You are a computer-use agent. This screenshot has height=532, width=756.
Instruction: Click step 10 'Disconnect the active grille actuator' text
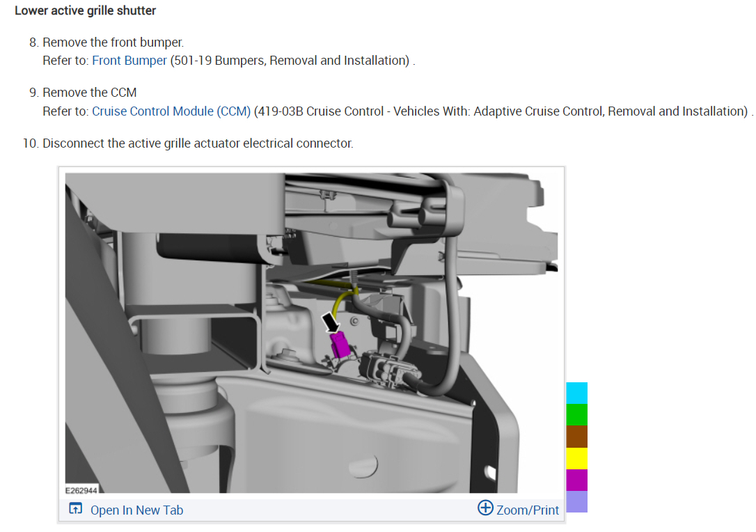(198, 143)
